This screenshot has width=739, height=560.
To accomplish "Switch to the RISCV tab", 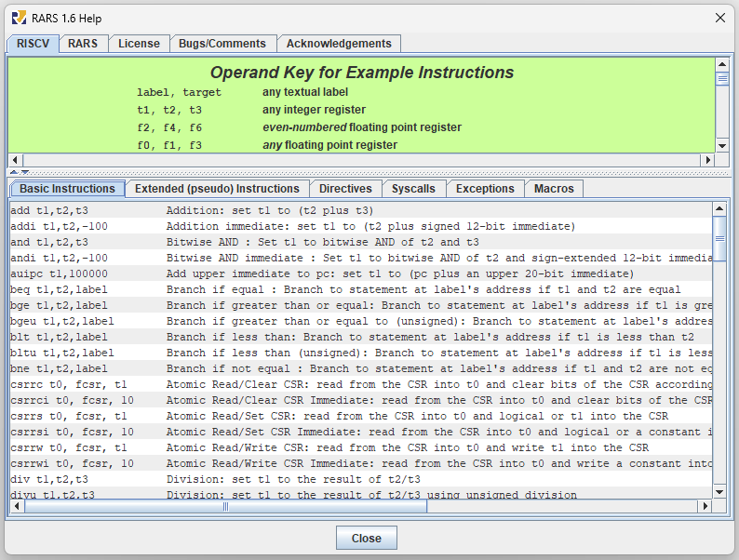I will 33,44.
